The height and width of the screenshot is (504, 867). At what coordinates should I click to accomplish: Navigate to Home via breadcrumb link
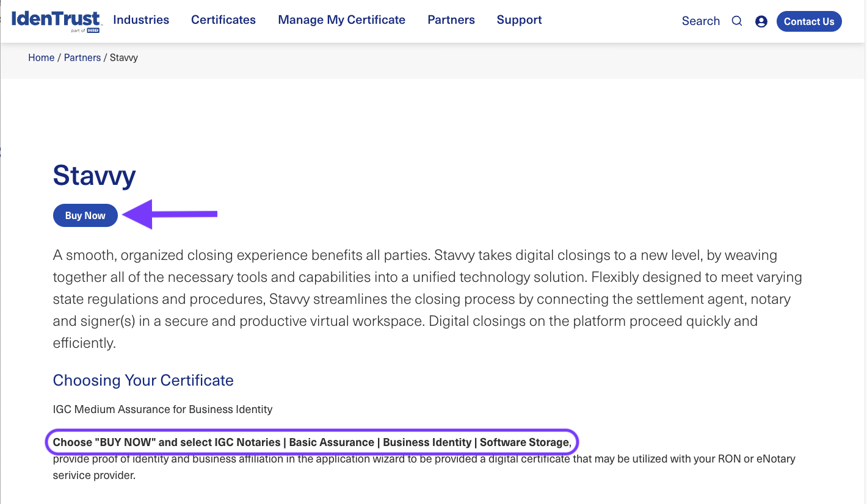[x=41, y=57]
